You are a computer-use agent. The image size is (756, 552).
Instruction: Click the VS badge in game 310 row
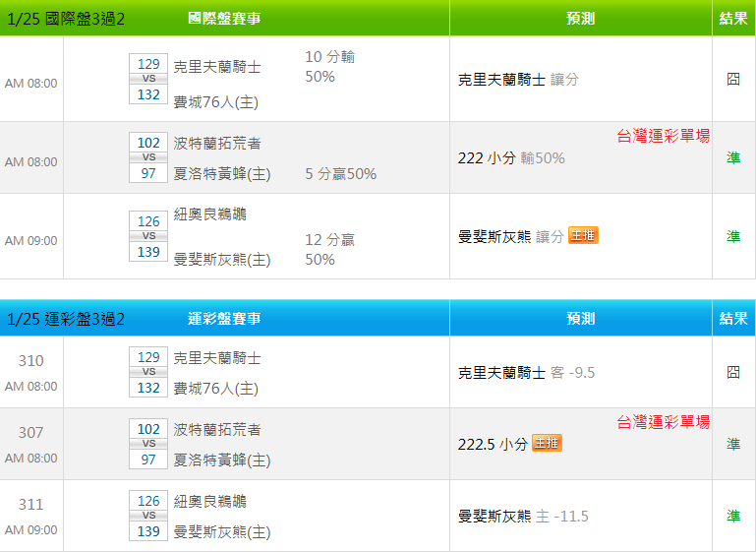(x=148, y=372)
